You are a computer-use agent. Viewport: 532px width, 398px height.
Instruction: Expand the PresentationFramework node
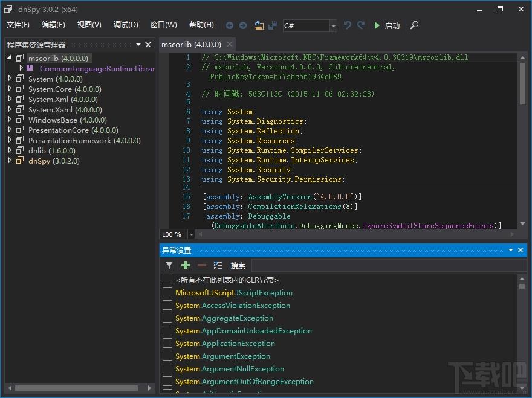click(x=10, y=140)
